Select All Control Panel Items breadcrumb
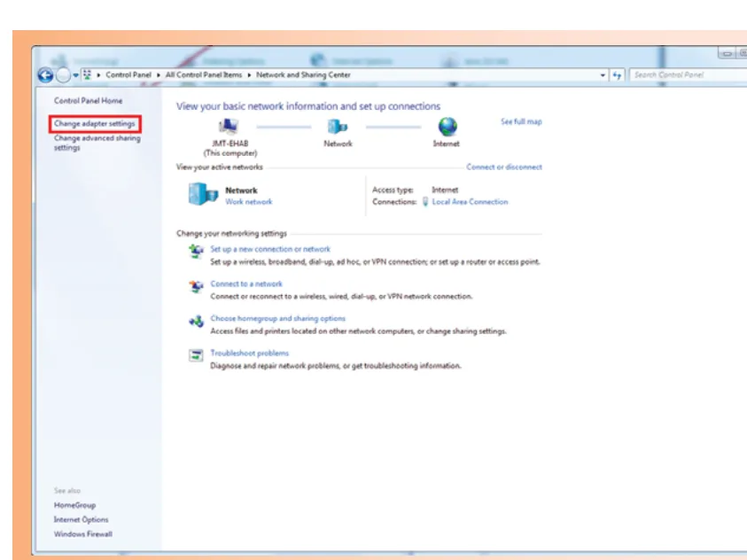 pyautogui.click(x=204, y=74)
